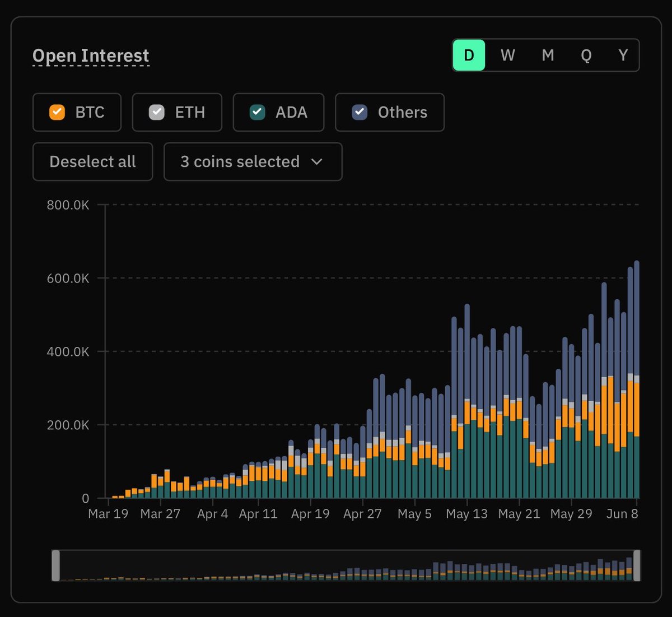
Task: Click the May 5 date label
Action: pyautogui.click(x=414, y=514)
